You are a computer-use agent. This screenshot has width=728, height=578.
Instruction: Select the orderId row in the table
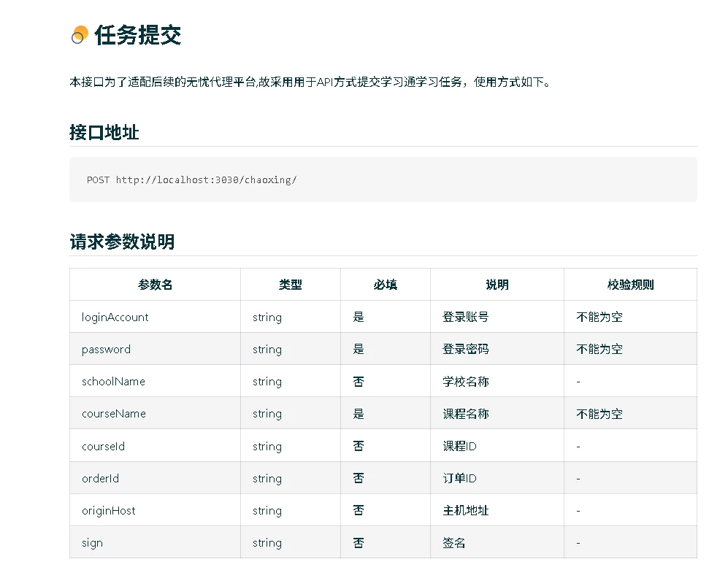99,478
